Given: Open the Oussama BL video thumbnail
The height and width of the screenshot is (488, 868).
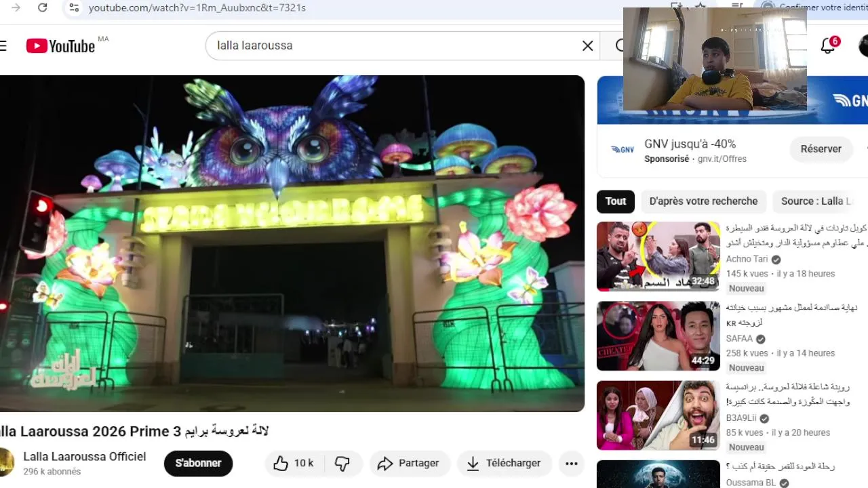Looking at the screenshot, I should (658, 474).
